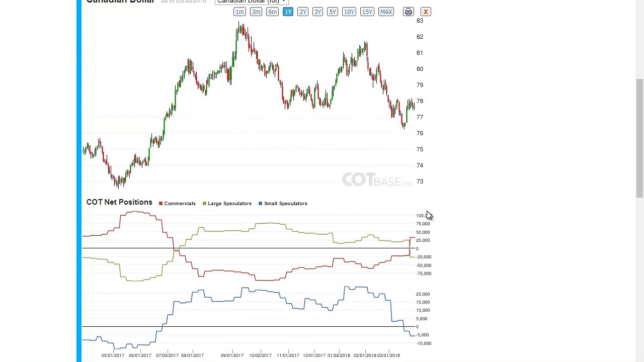Screen dimensions: 644x362
Task: Close the chart with red X
Action: coord(426,12)
